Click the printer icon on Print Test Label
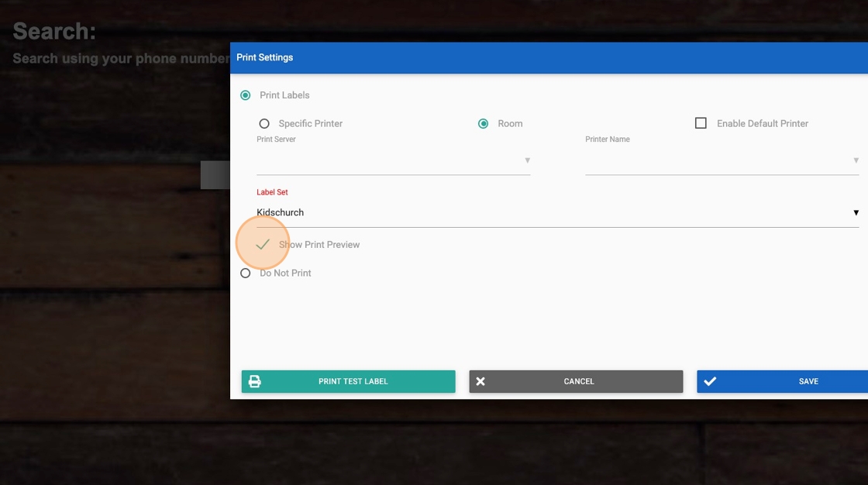Image resolution: width=868 pixels, height=485 pixels. 255,381
